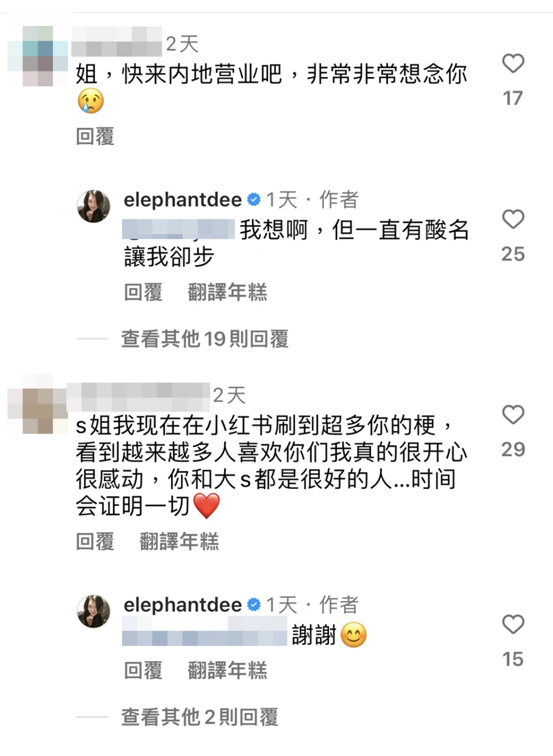This screenshot has height=756, width=553.
Task: Reply to elephantdee's 我想啊 reply
Action: coord(143,292)
